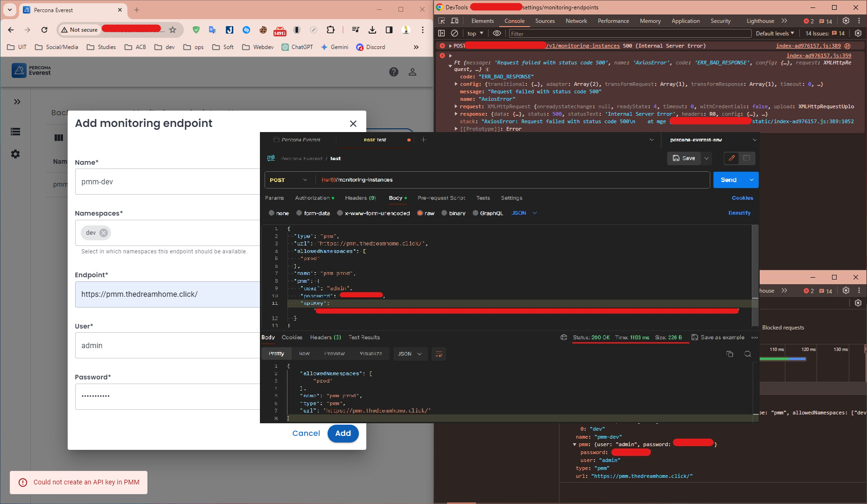Click the Chrome back navigation arrow

coord(11,30)
